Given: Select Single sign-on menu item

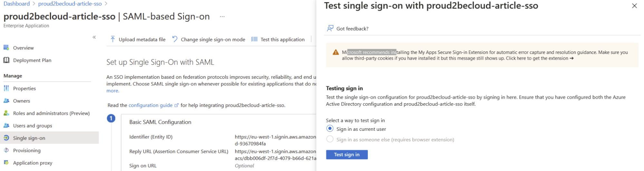Looking at the screenshot, I should pyautogui.click(x=29, y=138).
